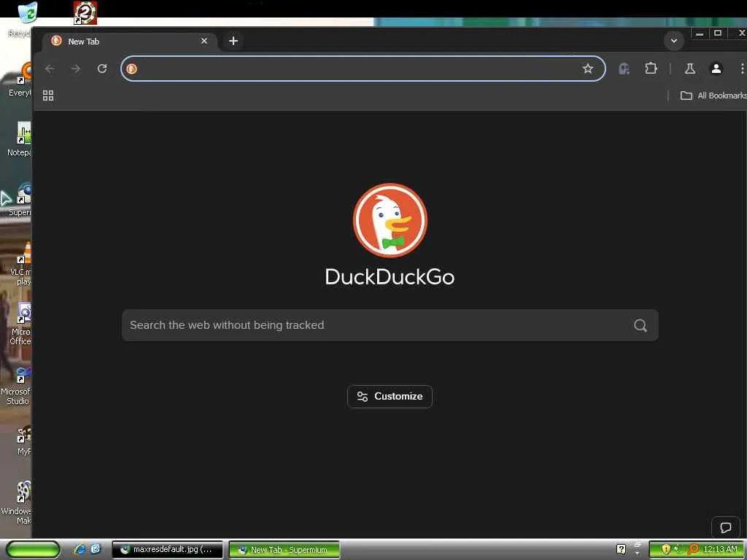
Task: Bookmark this tab with the star icon
Action: pyautogui.click(x=588, y=69)
